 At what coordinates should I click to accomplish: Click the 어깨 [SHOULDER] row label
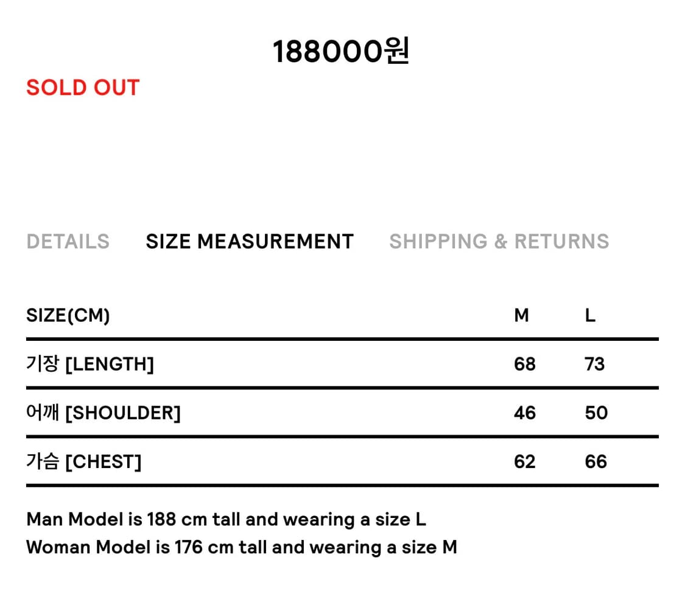104,413
